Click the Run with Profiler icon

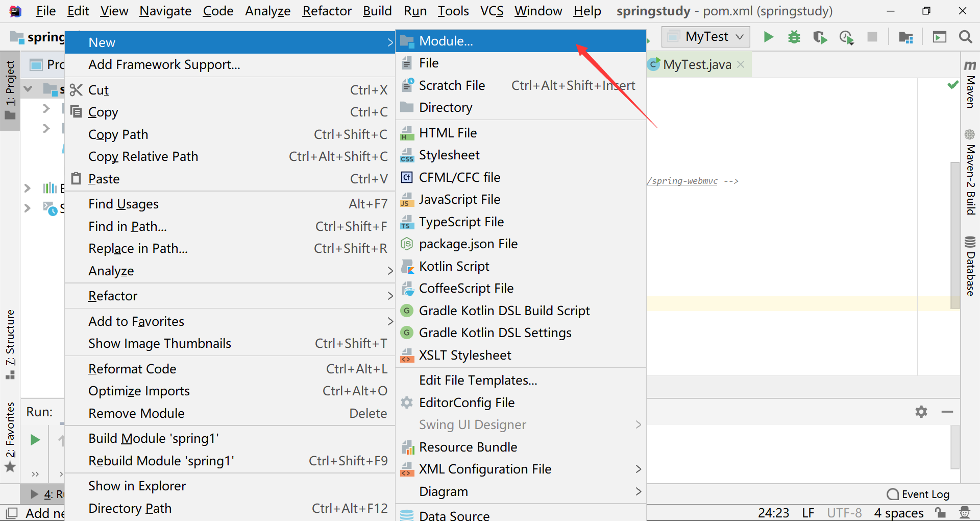(x=847, y=37)
